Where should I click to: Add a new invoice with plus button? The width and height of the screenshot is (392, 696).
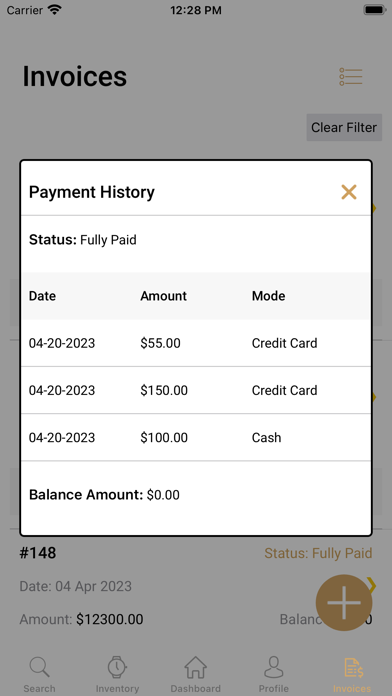(x=344, y=603)
